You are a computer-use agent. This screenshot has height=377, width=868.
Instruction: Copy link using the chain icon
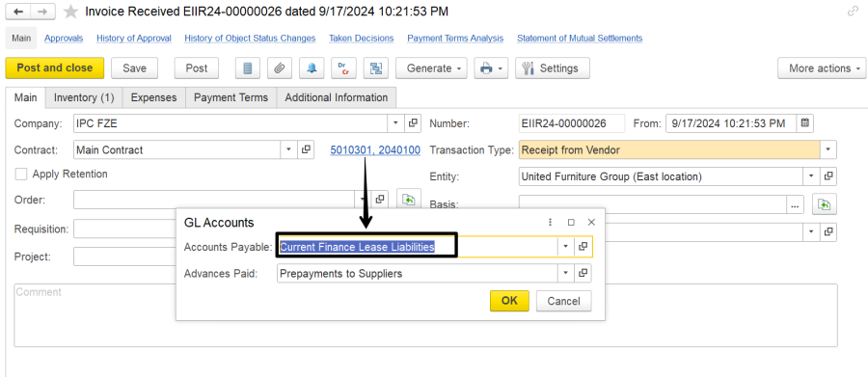coord(853,12)
